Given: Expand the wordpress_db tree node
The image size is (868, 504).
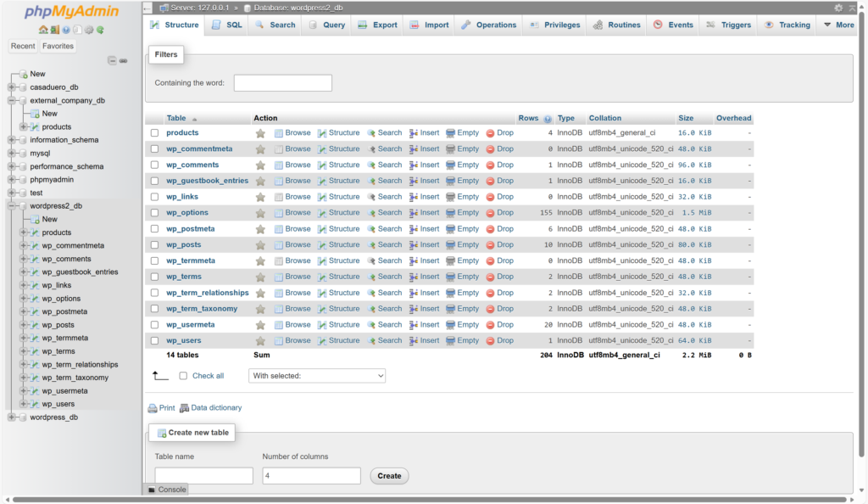Looking at the screenshot, I should tap(11, 417).
